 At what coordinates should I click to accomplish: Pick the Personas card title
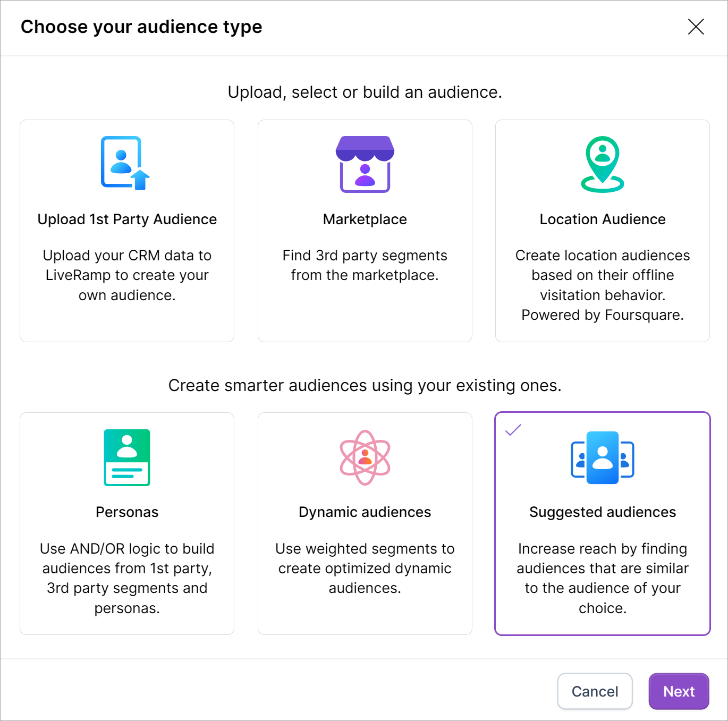127,512
